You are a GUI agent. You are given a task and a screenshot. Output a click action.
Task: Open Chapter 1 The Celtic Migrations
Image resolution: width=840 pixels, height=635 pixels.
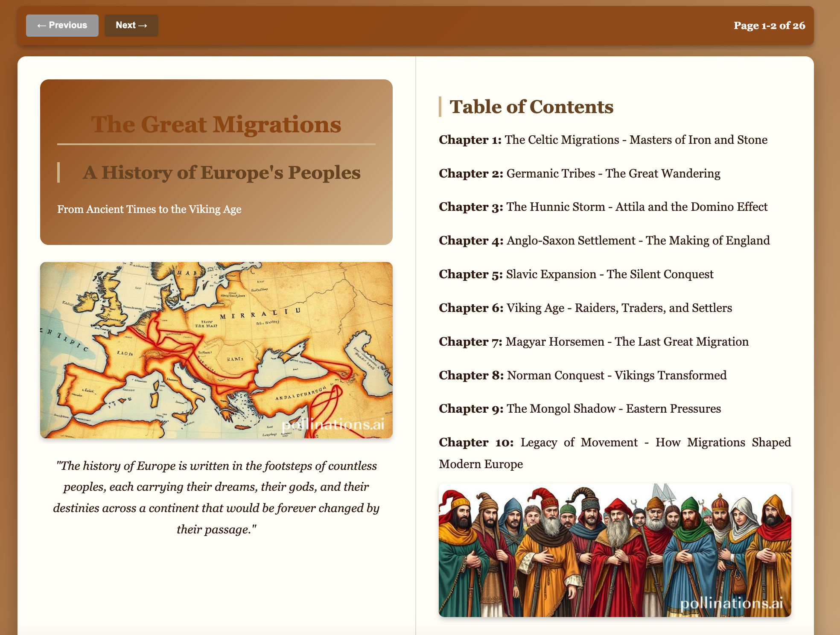point(603,140)
